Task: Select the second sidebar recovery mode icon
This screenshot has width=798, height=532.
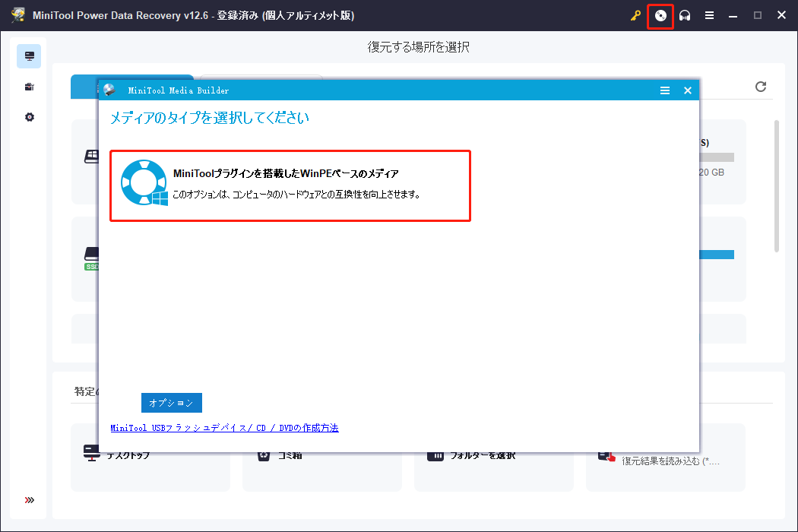Action: tap(28, 87)
